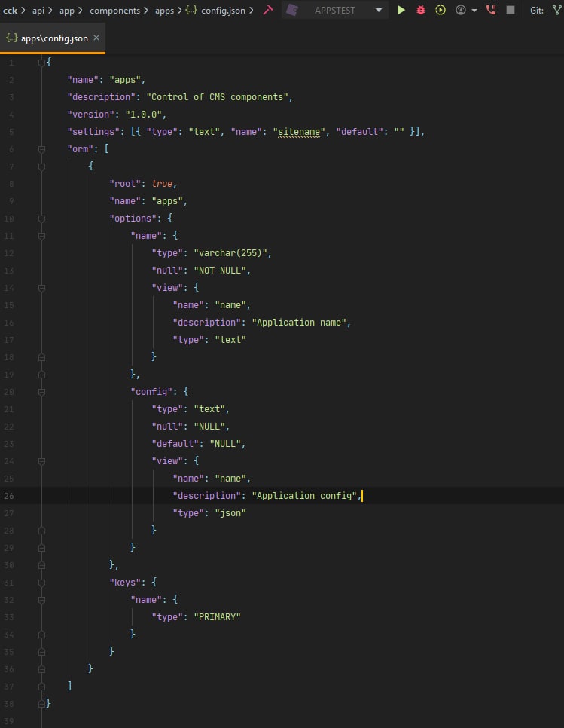Click the "keys" property name
Image resolution: width=564 pixels, height=728 pixels.
tap(125, 583)
